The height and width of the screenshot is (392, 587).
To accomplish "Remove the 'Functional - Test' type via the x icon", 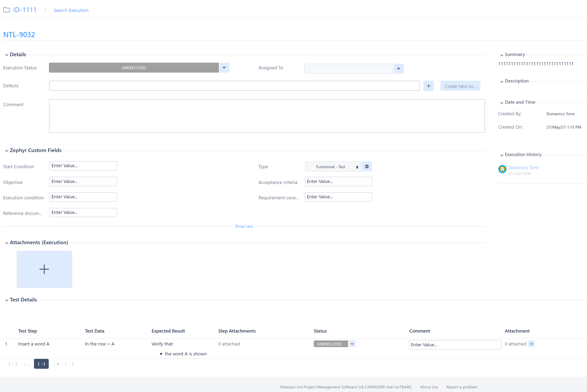I will pos(357,167).
